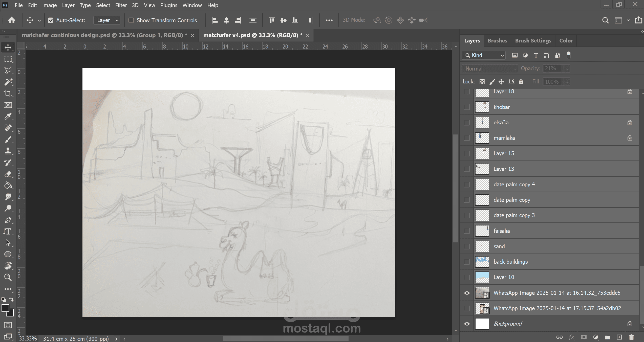Switch to the Brush Settings tab

533,41
